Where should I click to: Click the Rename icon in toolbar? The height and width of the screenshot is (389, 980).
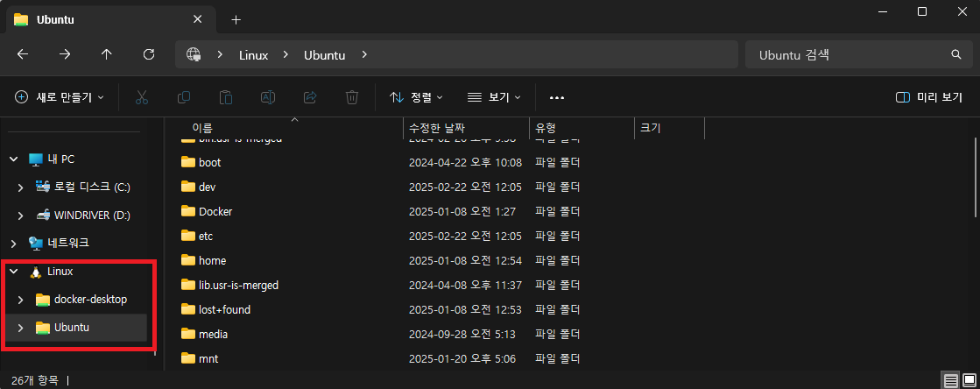[x=267, y=97]
